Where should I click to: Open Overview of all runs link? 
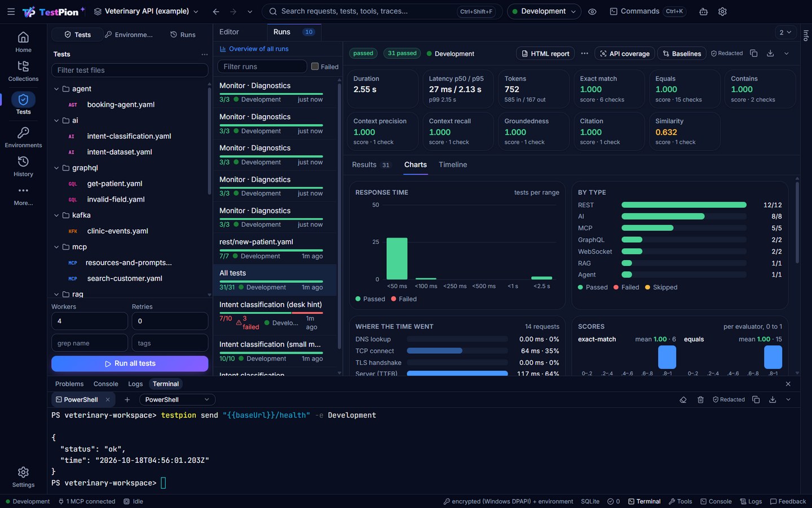[x=254, y=49]
